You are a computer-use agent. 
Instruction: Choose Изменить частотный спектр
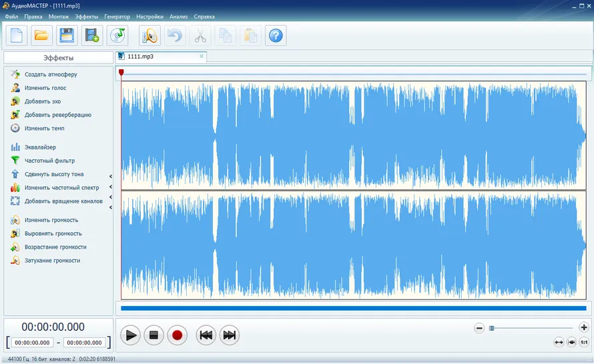click(x=62, y=188)
